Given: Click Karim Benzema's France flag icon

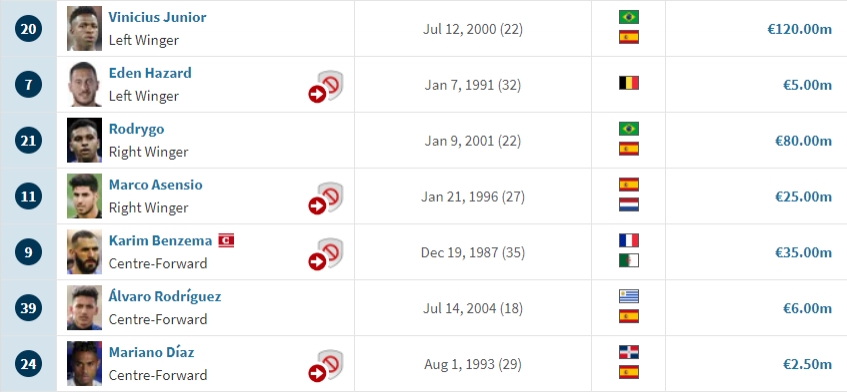Looking at the screenshot, I should pyautogui.click(x=629, y=240).
